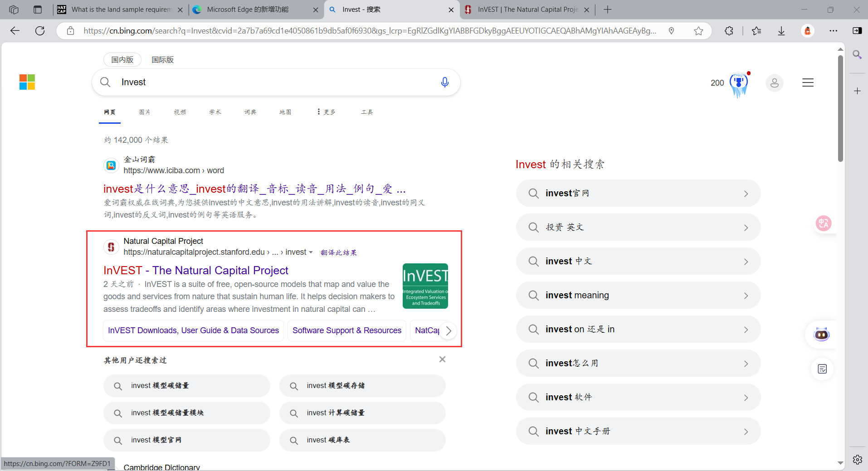
Task: Open related search 投资 英文
Action: (638, 228)
